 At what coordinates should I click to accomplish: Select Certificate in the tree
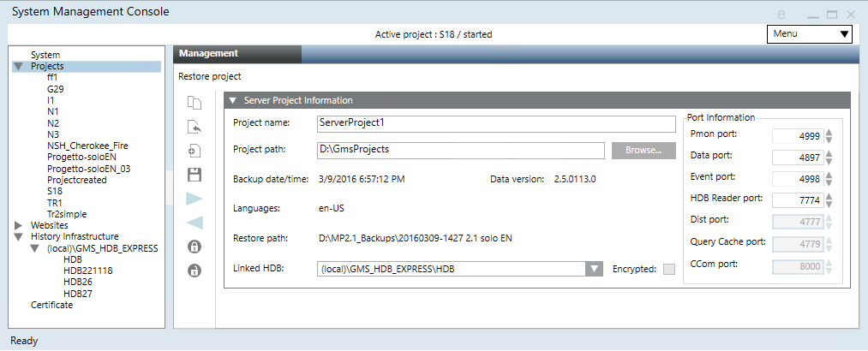click(51, 305)
